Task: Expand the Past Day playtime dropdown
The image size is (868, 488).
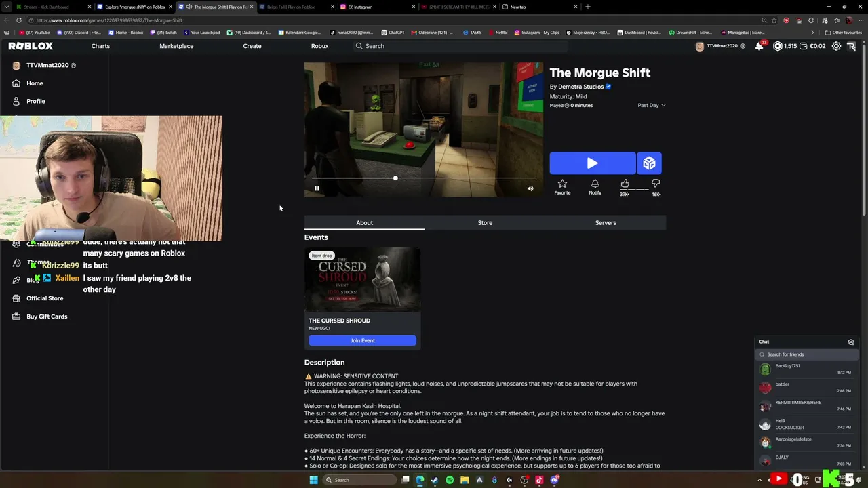Action: [x=652, y=106]
